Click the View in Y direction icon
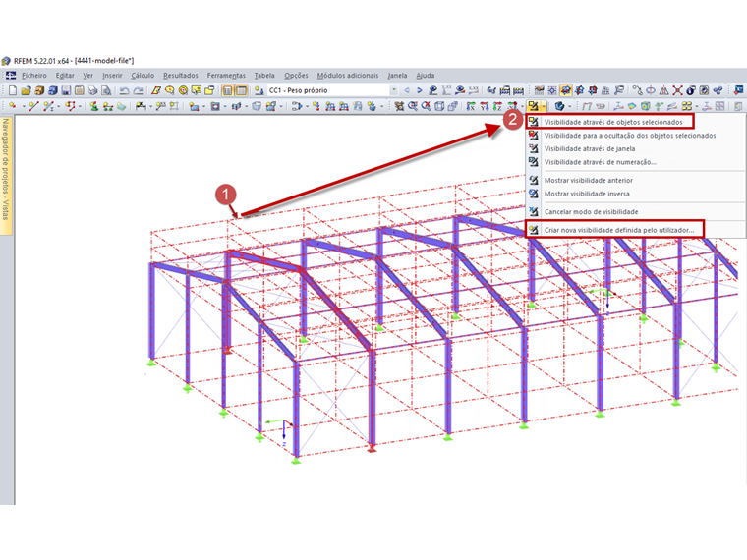The width and height of the screenshot is (747, 560). click(484, 106)
